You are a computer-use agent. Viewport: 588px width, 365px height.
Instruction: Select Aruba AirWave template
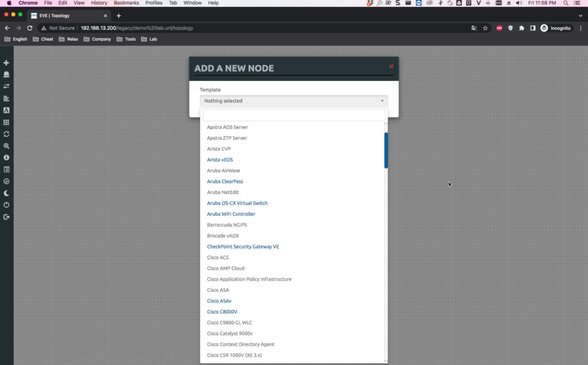223,170
